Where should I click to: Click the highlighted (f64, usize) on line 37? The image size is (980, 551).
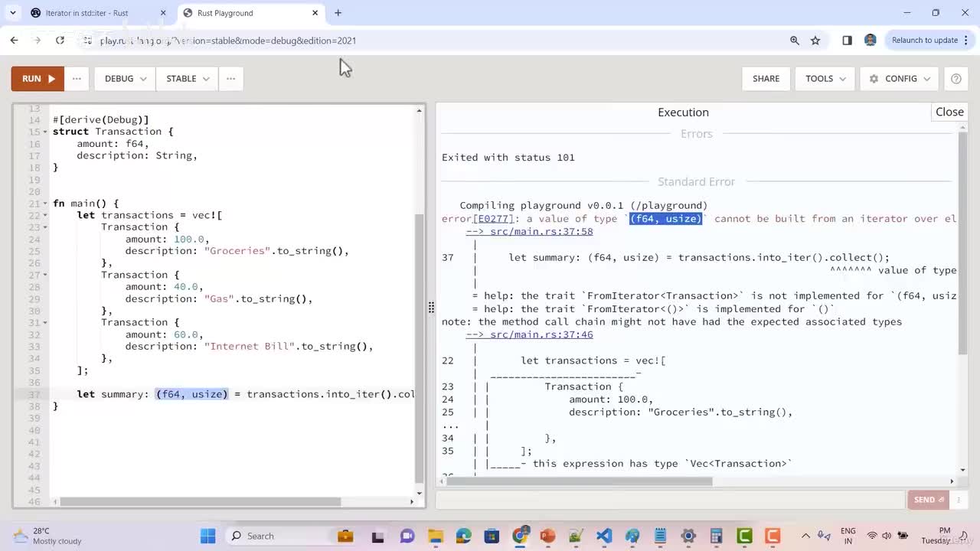point(192,394)
